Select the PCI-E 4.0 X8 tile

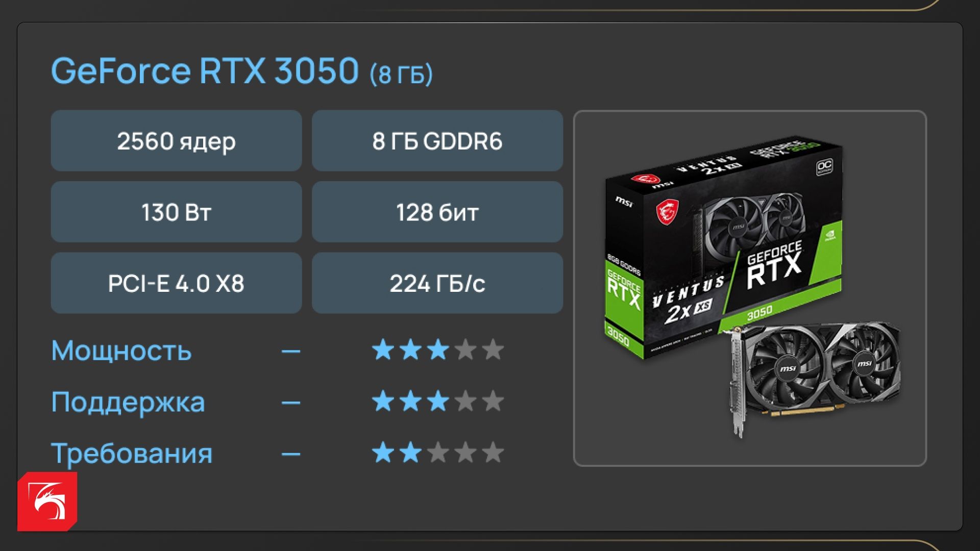(x=176, y=283)
